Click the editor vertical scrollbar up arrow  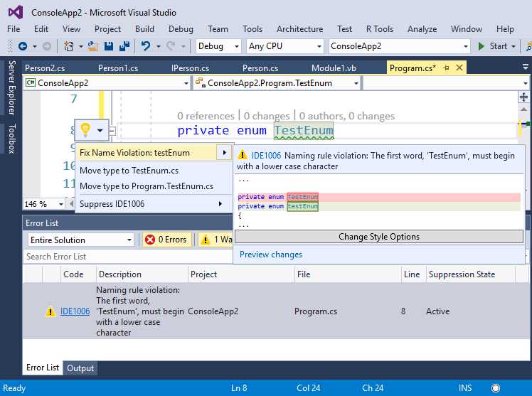pos(524,110)
